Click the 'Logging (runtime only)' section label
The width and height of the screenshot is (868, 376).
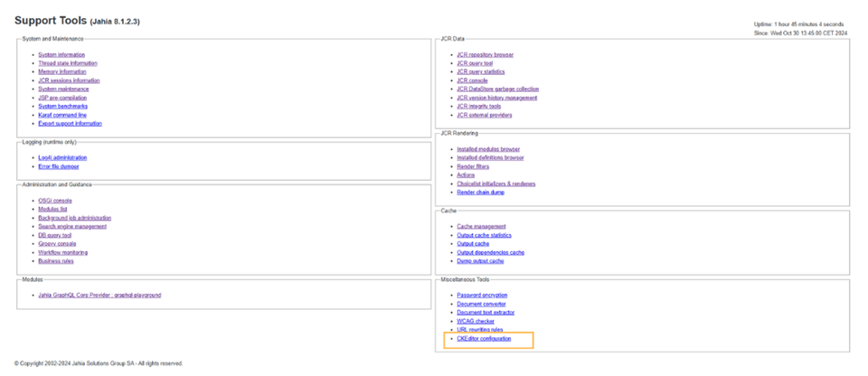[x=49, y=142]
